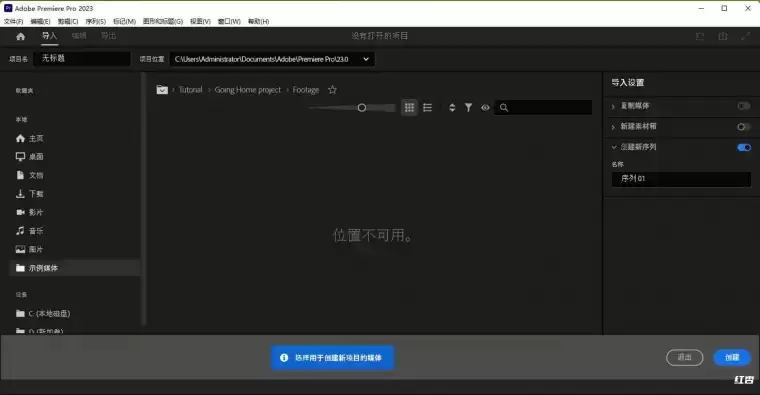Screen dimensions: 760x395
Task: Open the funnel filter for file types
Action: click(468, 108)
